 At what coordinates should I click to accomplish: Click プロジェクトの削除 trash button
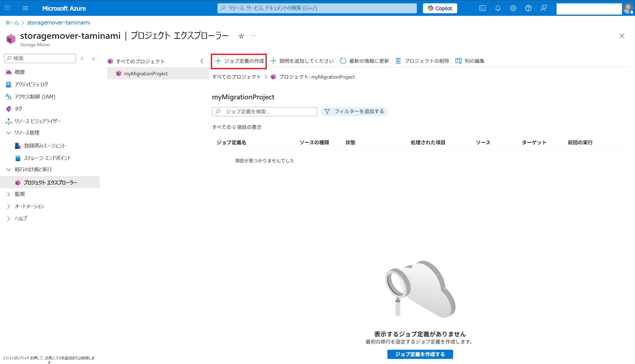(x=422, y=61)
